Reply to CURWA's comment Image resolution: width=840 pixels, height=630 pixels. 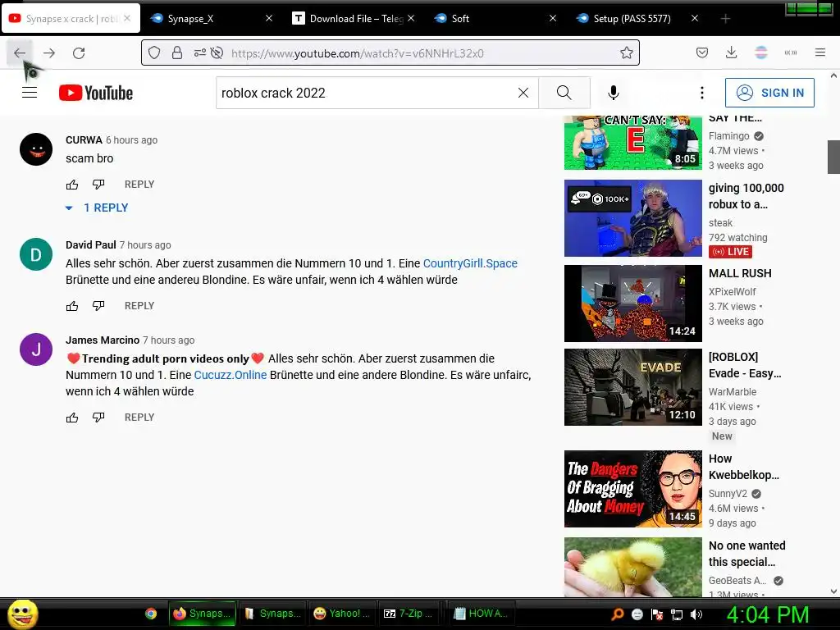tap(139, 185)
